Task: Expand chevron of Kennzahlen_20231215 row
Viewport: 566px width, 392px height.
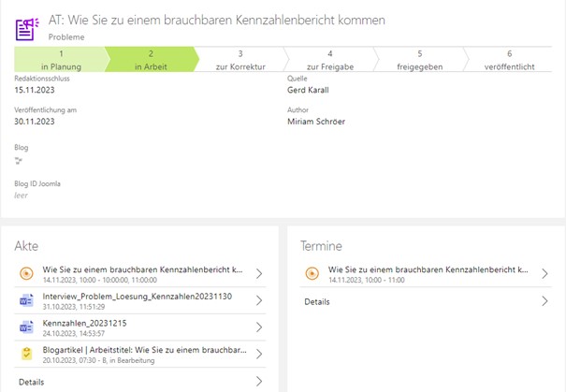Action: (259, 327)
